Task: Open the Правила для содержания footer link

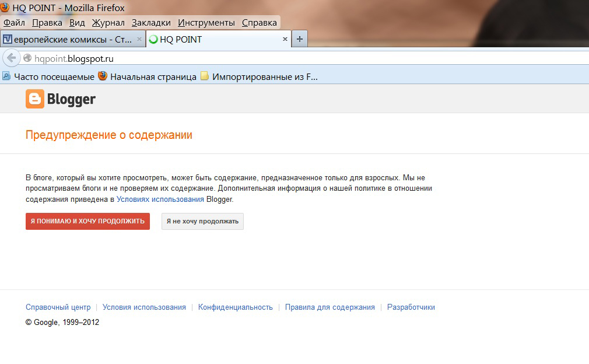Action: 330,307
